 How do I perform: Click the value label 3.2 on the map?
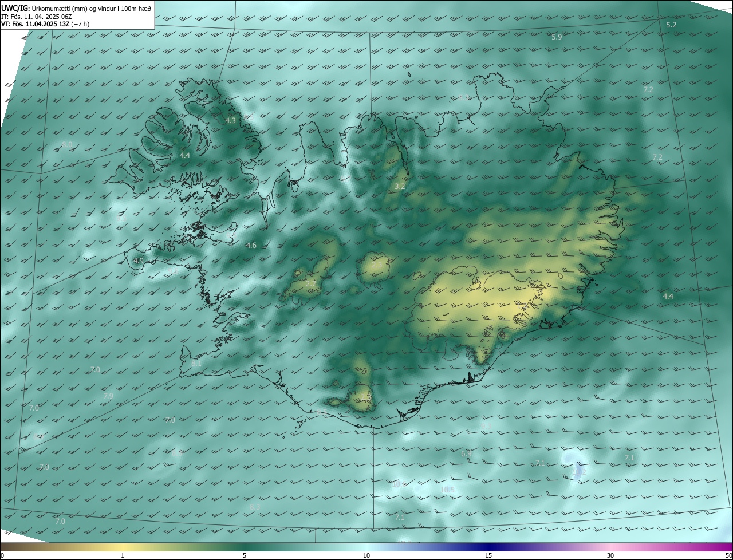coord(400,187)
